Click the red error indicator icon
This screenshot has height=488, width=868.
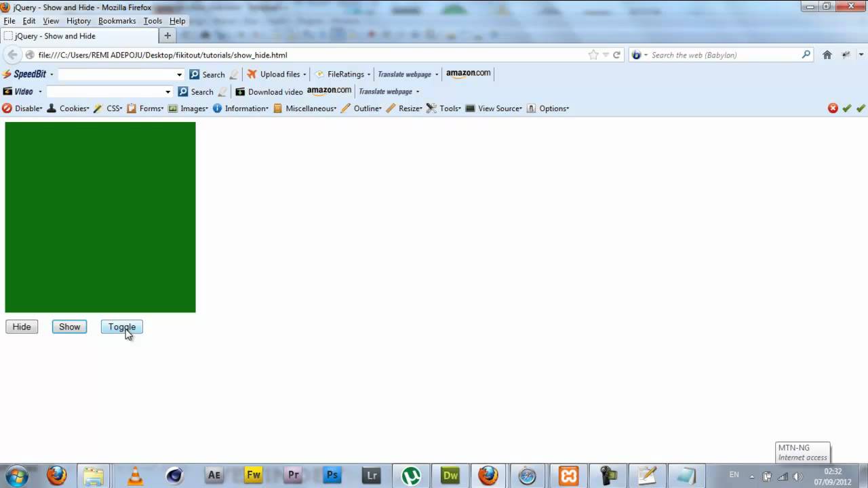(x=833, y=108)
